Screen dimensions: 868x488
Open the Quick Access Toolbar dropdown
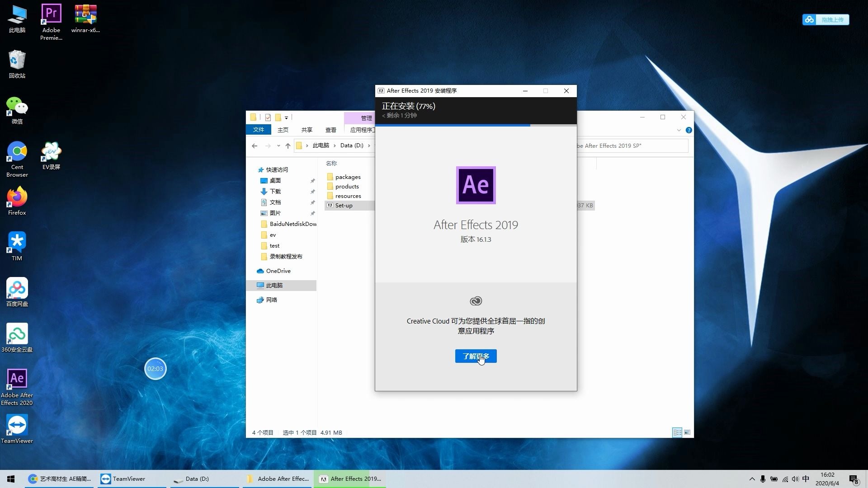(x=286, y=117)
